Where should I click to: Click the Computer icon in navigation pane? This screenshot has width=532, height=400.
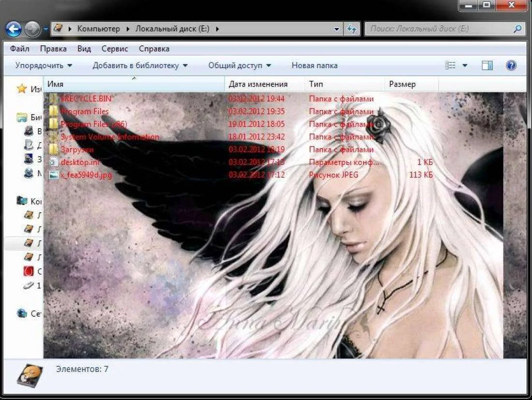pos(22,201)
